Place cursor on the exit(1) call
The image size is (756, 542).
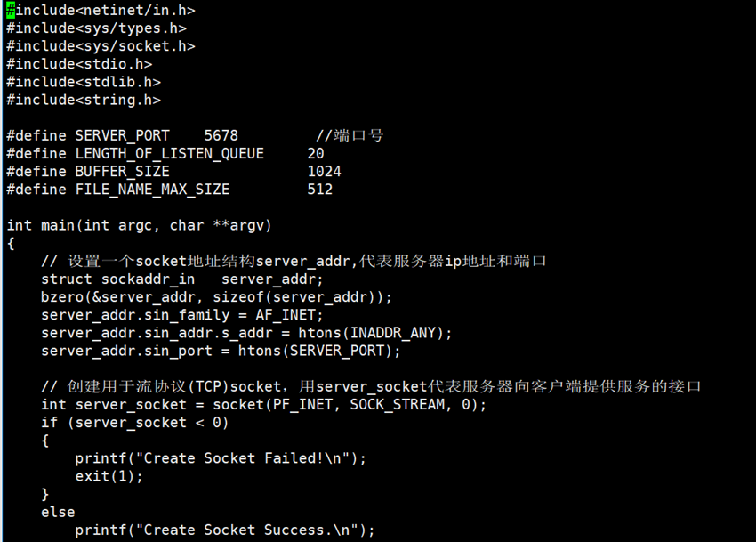(x=109, y=475)
